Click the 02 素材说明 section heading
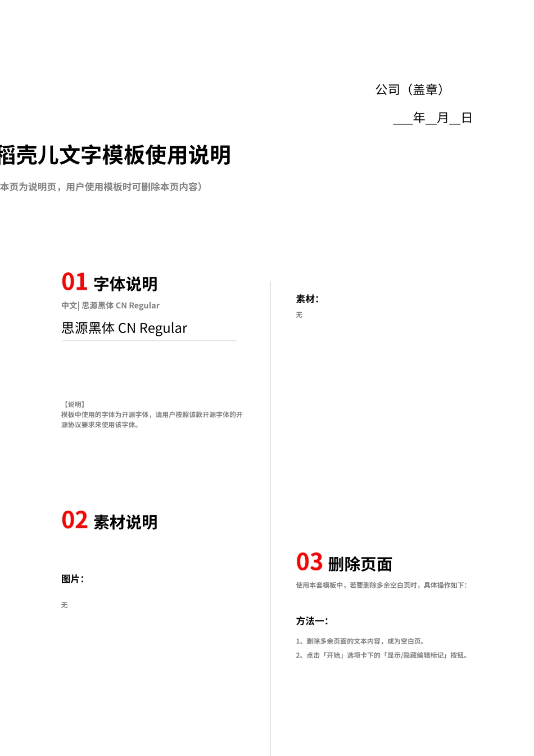 (x=111, y=521)
